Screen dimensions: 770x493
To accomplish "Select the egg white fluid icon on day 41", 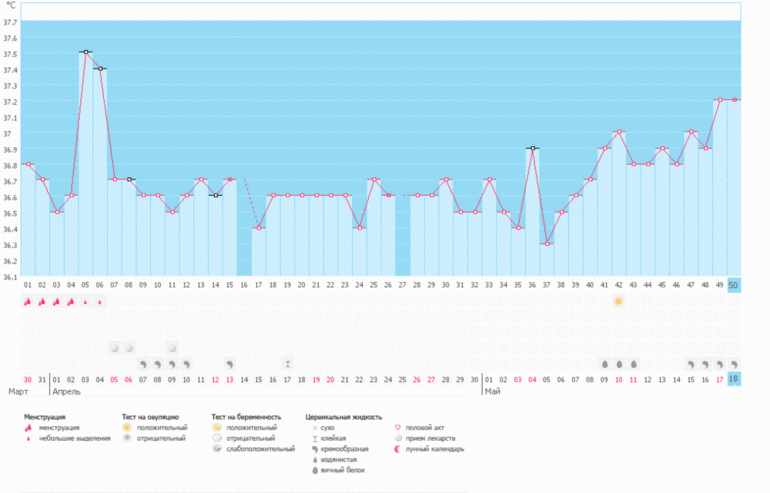I will coord(604,364).
